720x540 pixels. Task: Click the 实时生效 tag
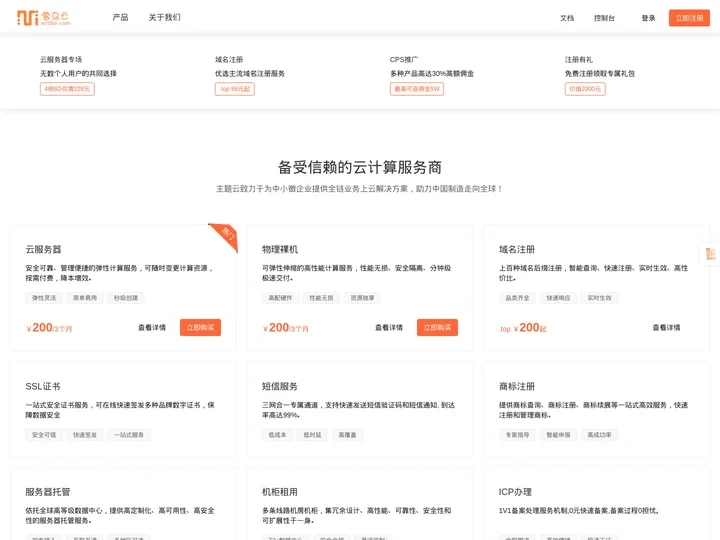tap(600, 298)
